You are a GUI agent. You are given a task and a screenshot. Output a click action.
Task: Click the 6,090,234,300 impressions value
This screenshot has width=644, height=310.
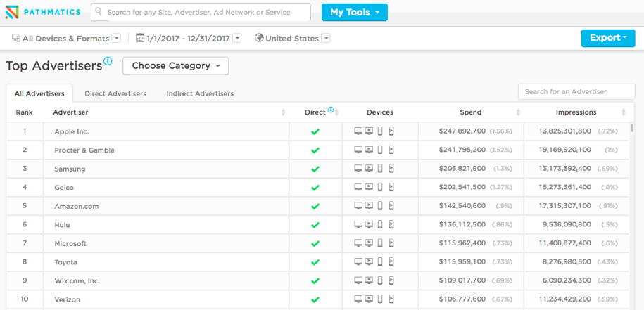pyautogui.click(x=567, y=280)
